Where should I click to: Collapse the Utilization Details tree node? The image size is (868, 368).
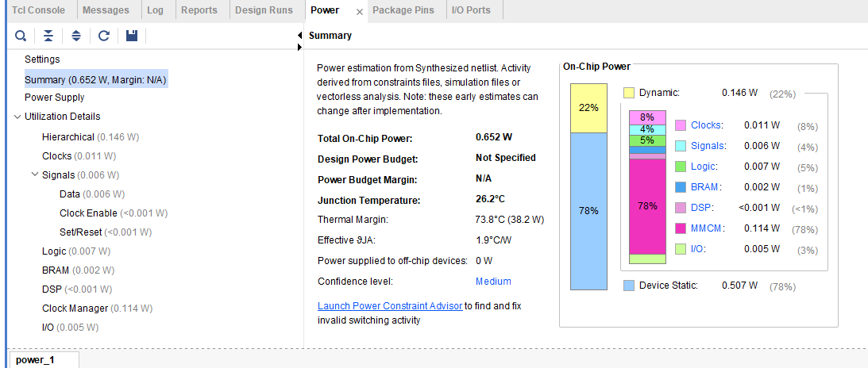coord(17,117)
